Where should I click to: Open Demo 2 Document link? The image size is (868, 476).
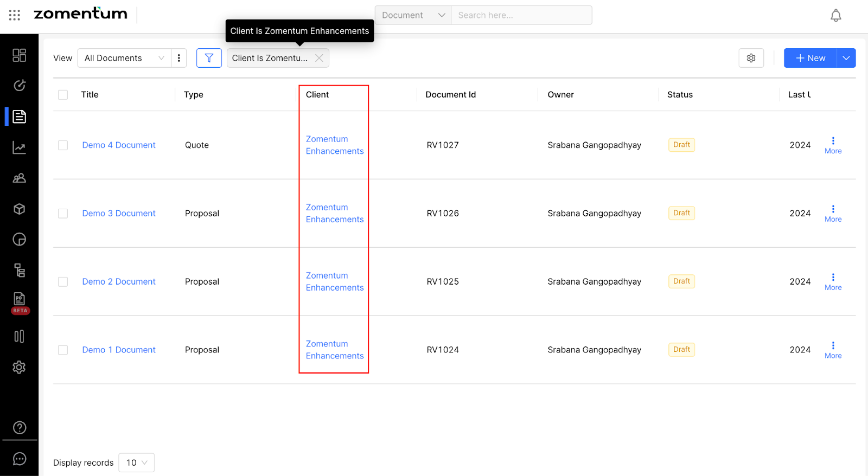[x=119, y=282]
